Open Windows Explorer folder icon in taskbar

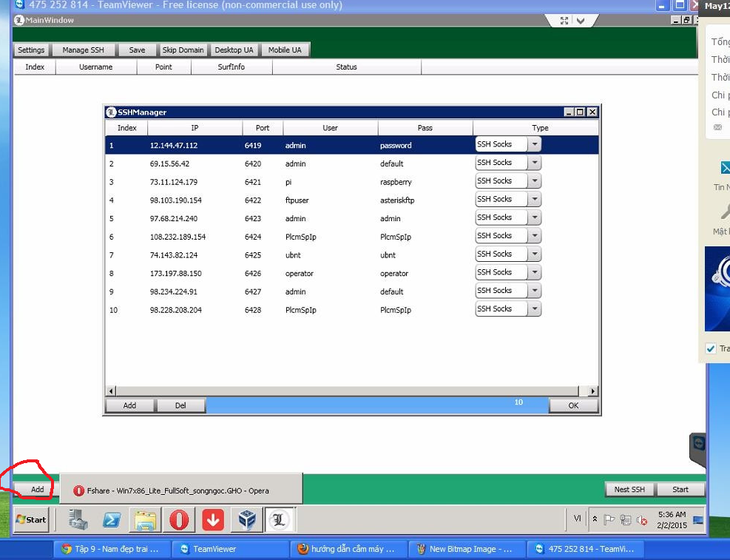point(145,520)
